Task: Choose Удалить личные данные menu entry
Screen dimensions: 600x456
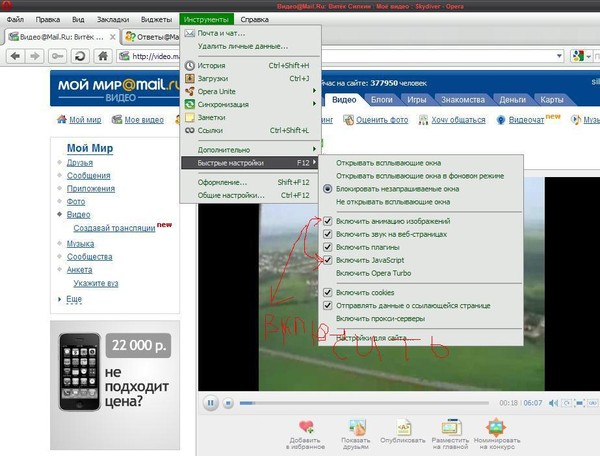Action: coord(251,46)
